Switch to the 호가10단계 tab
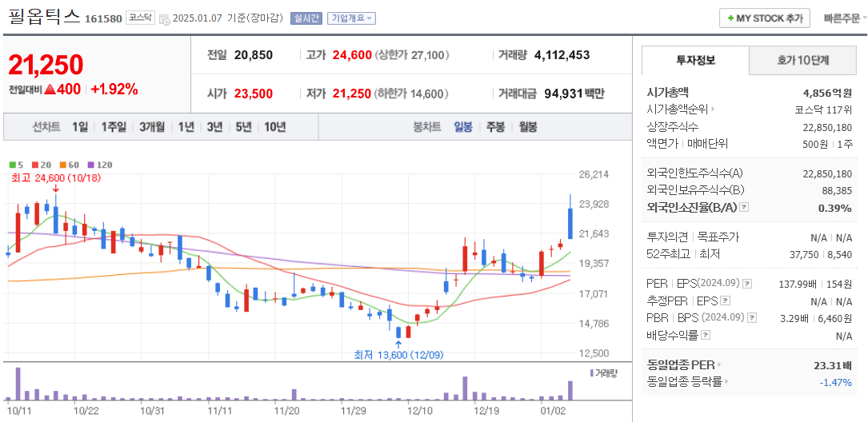Image resolution: width=868 pixels, height=422 pixels. click(802, 61)
